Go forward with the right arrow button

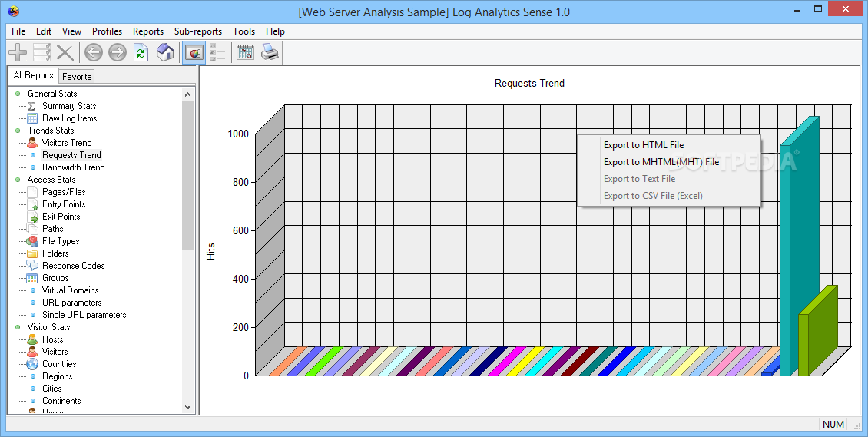[118, 52]
